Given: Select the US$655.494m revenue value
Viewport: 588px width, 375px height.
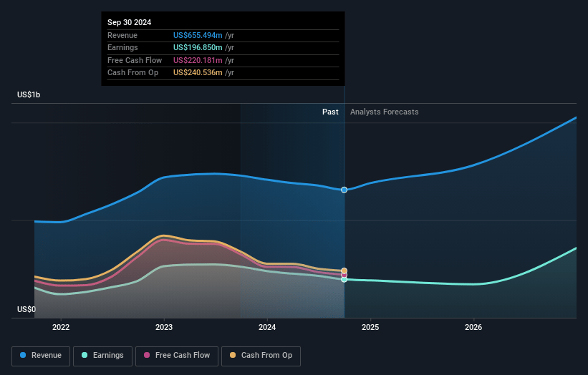Looking at the screenshot, I should point(198,35).
